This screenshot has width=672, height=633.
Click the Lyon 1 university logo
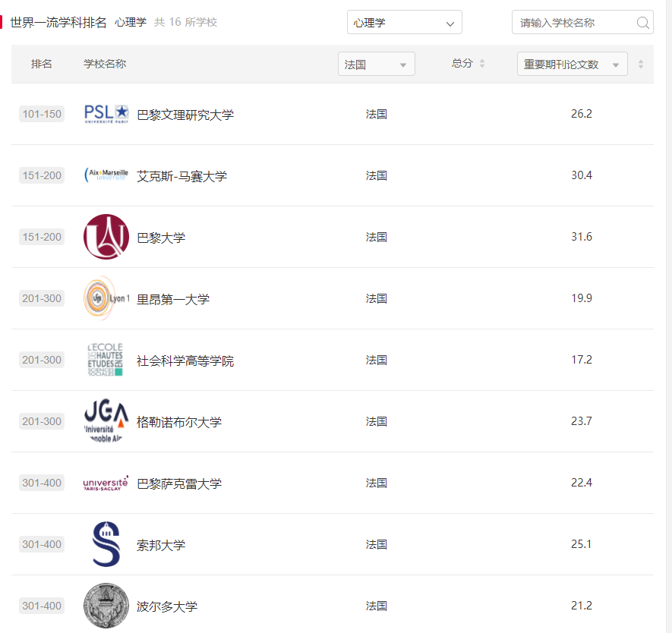point(106,298)
